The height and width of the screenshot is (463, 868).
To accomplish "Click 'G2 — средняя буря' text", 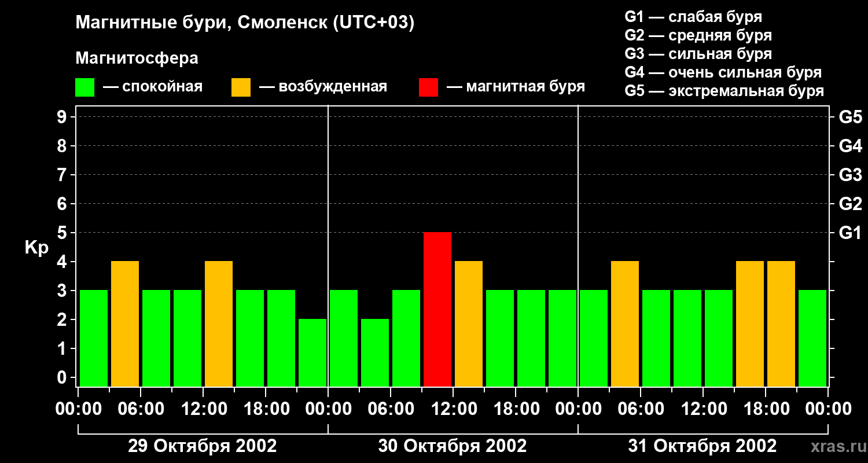I will coord(698,35).
